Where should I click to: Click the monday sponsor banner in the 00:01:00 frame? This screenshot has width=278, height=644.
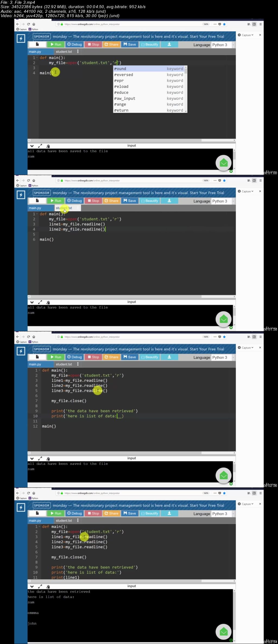pos(138,36)
